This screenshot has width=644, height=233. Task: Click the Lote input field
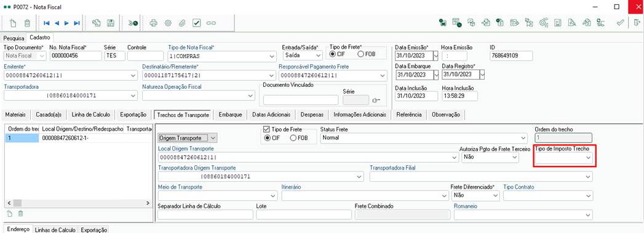pyautogui.click(x=304, y=215)
